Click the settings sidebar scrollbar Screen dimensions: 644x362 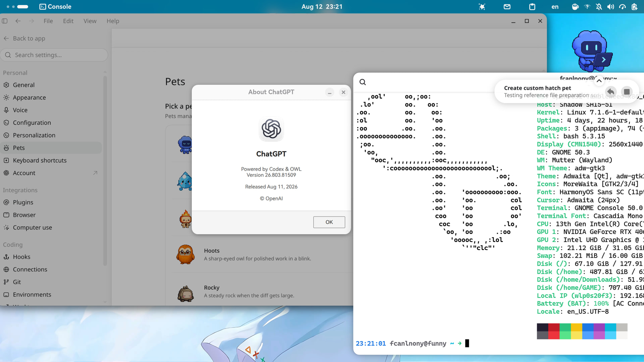[105, 171]
